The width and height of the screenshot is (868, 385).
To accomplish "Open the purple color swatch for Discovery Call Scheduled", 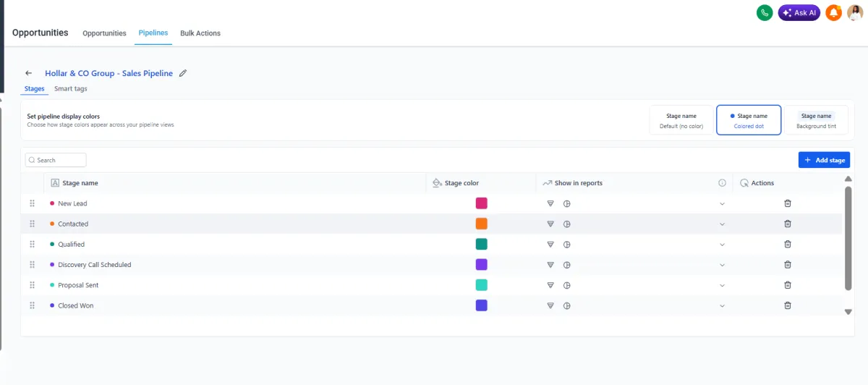I will click(x=481, y=265).
